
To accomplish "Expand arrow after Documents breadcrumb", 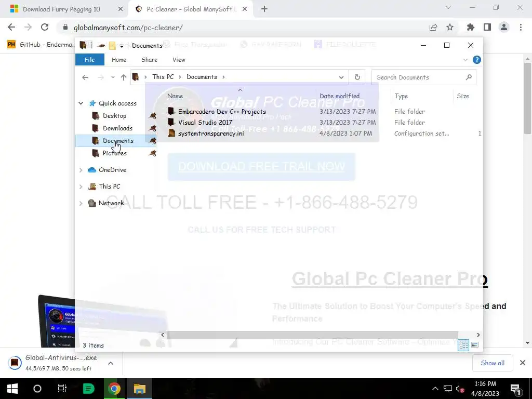I will [223, 77].
